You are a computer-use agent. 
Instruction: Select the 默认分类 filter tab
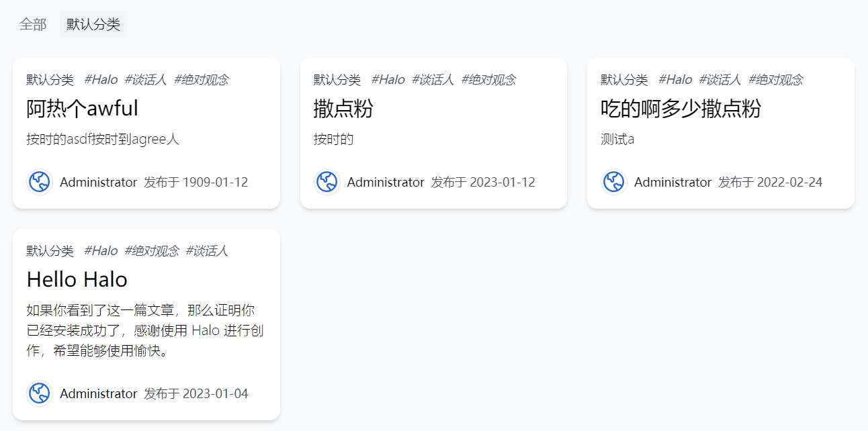93,23
